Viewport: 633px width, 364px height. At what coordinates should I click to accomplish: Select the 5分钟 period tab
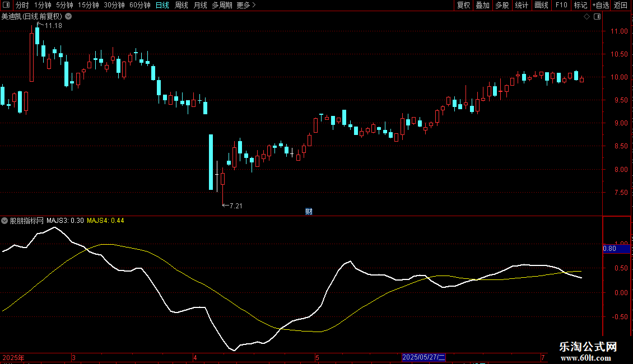pyautogui.click(x=64, y=5)
